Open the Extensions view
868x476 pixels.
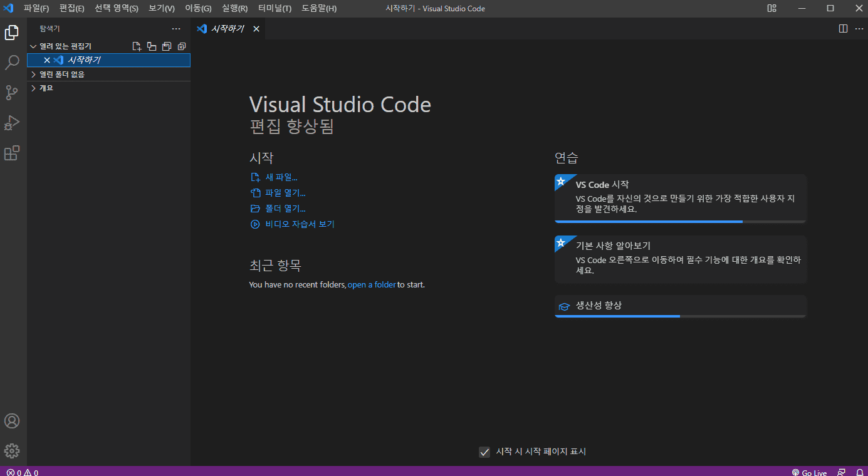point(11,153)
